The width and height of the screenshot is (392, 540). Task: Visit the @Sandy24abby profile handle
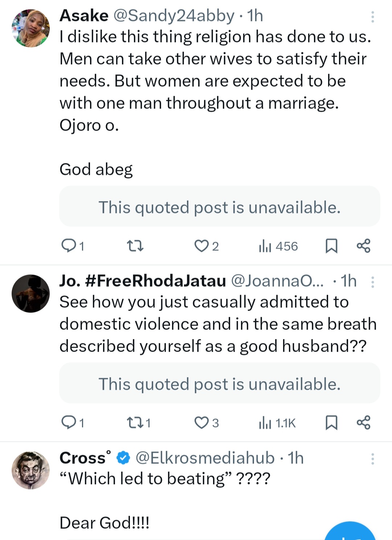tap(174, 16)
